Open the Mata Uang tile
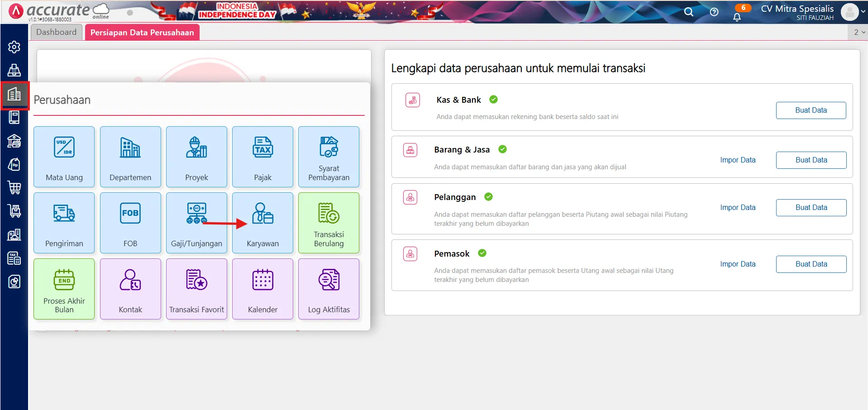 (64, 157)
